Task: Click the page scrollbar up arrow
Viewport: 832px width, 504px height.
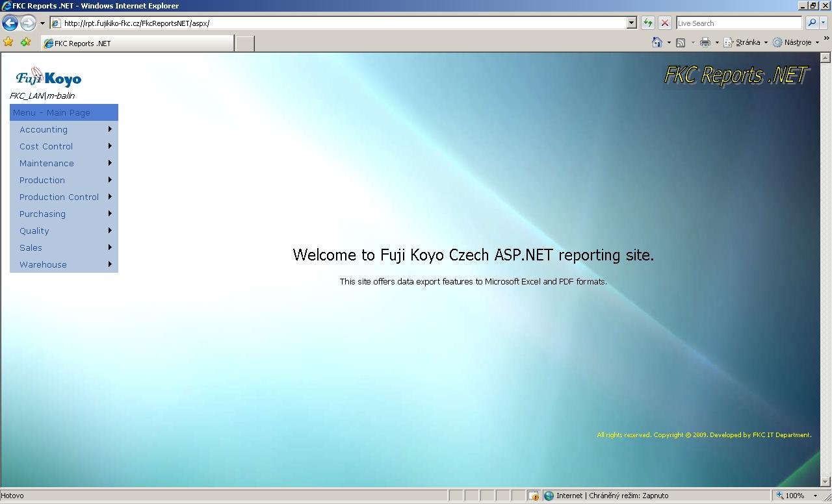Action: pos(825,57)
